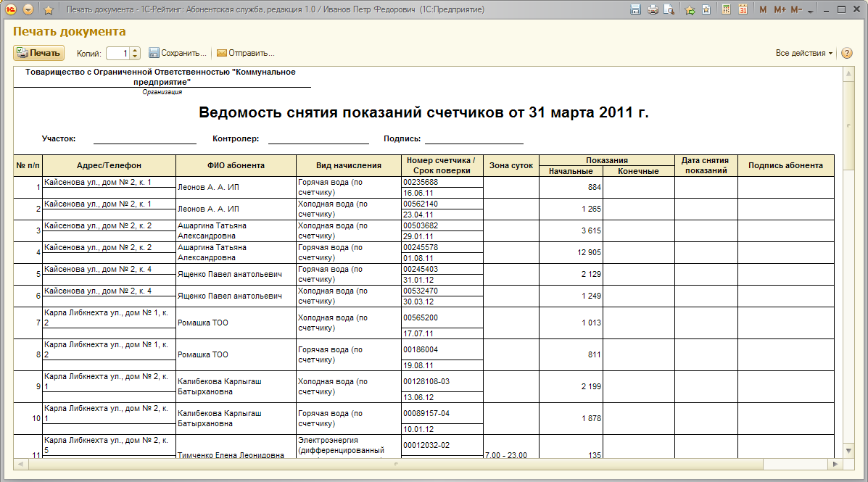Open print preview from the title bar
The height and width of the screenshot is (482, 868).
[x=669, y=10]
